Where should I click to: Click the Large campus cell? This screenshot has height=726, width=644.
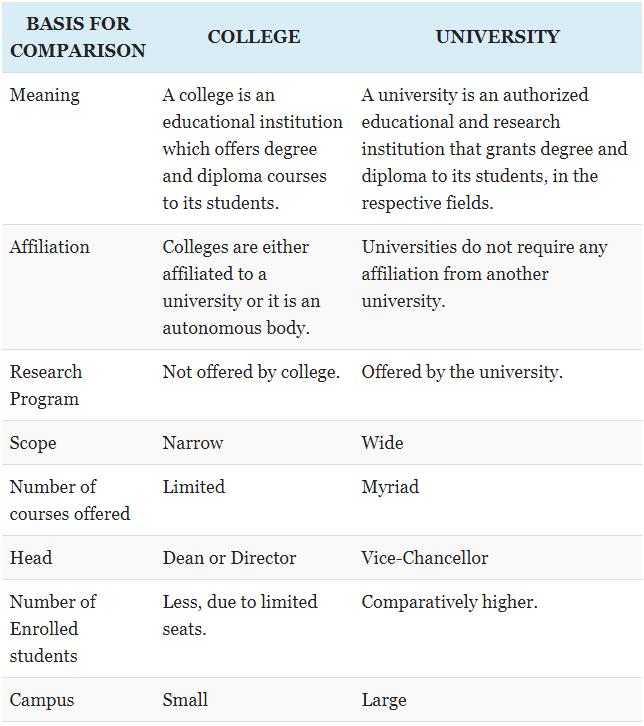384,700
